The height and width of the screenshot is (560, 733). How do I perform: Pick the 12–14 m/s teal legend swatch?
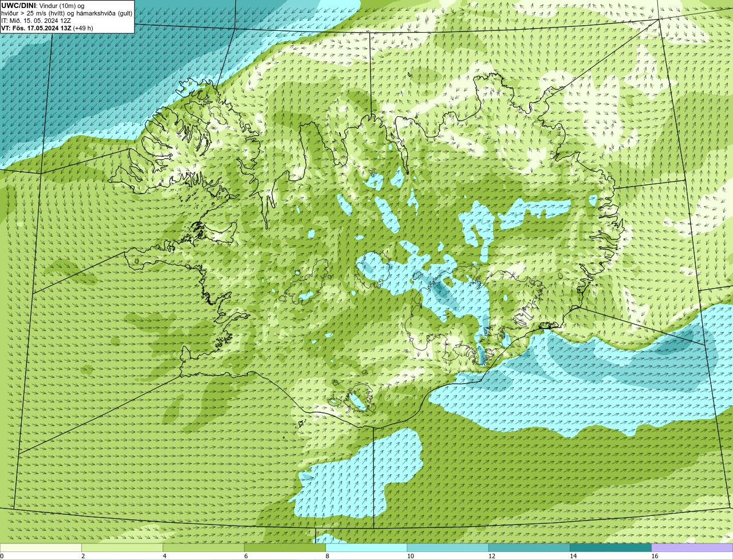529,547
